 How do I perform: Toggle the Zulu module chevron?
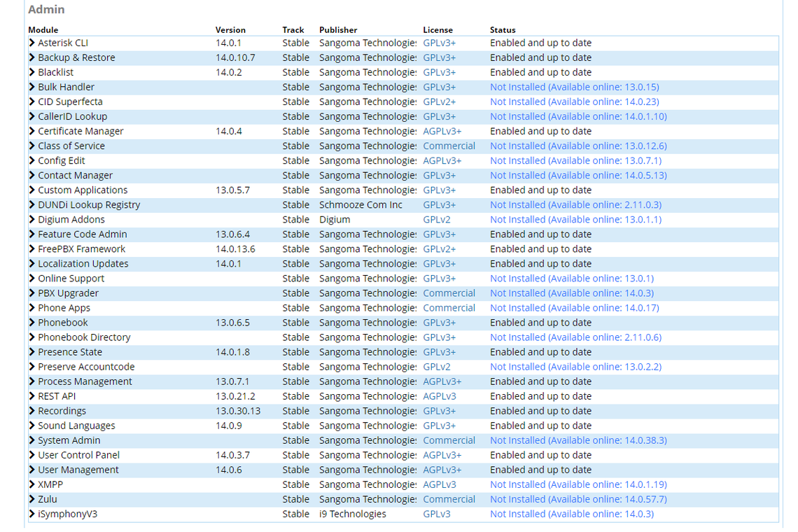coord(32,499)
